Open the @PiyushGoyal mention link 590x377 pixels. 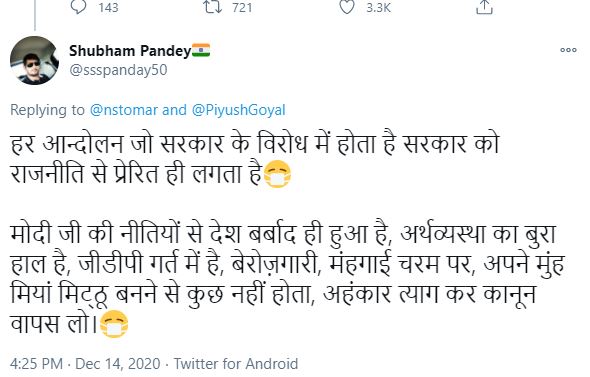pyautogui.click(x=239, y=110)
